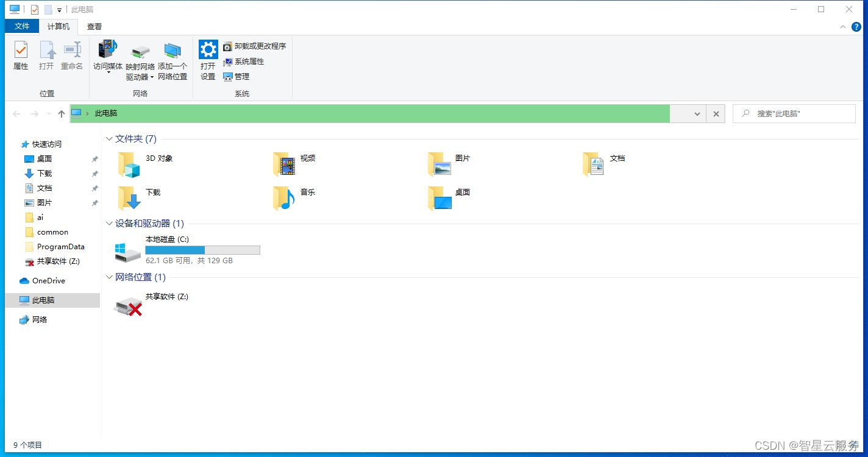Select Documents (文档) in the sidebar
The width and height of the screenshot is (868, 457).
pos(44,188)
